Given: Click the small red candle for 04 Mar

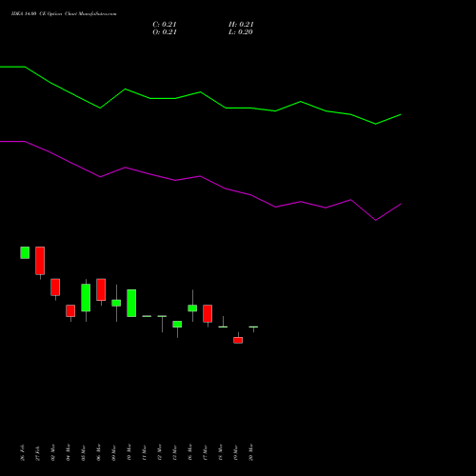Looking at the screenshot, I should point(70,310).
